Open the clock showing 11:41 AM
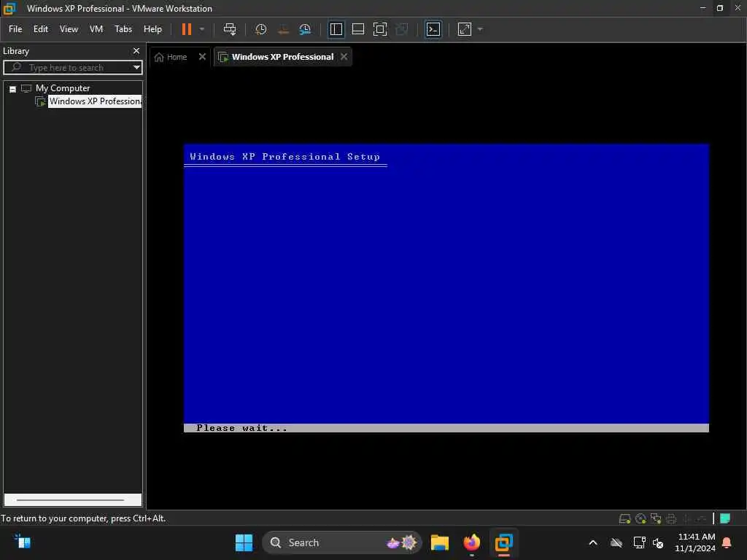Image resolution: width=747 pixels, height=560 pixels. tap(695, 542)
